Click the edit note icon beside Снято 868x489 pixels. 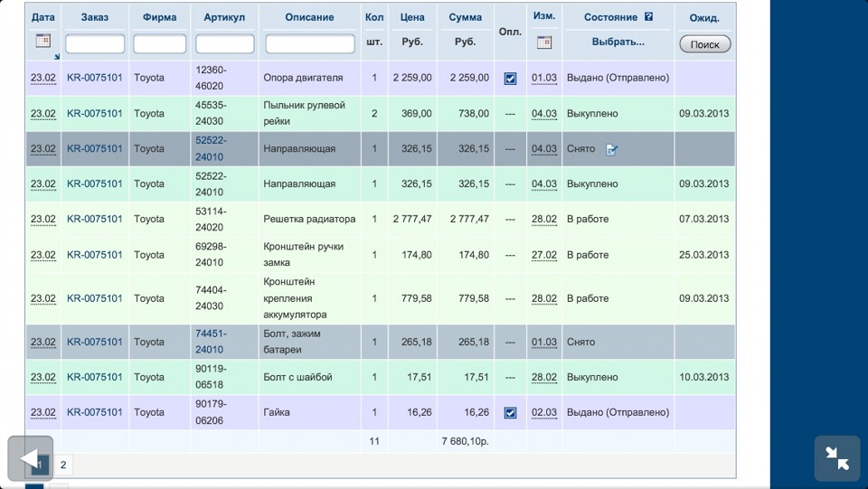tap(611, 149)
